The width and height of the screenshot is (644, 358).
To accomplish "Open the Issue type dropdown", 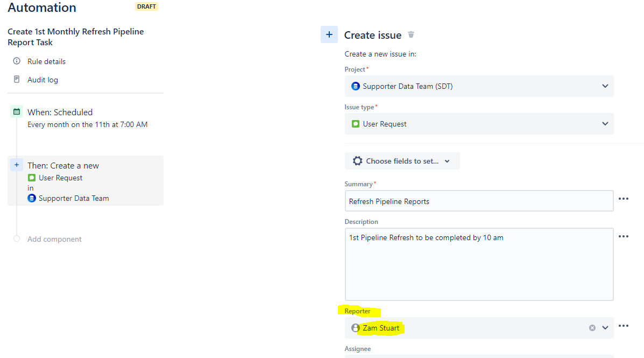I will [x=479, y=124].
